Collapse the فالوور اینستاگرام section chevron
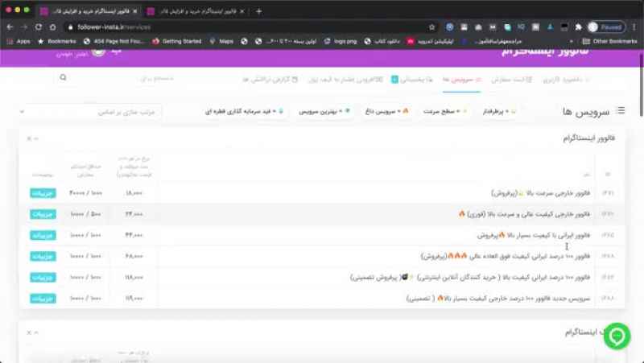The image size is (644, 363). coord(36,138)
